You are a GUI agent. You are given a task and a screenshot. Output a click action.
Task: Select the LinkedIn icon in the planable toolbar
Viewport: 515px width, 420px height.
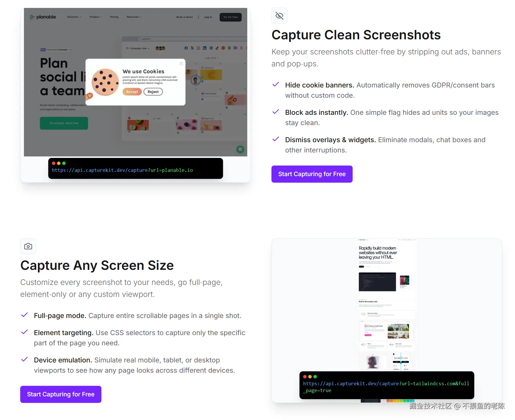click(x=205, y=48)
